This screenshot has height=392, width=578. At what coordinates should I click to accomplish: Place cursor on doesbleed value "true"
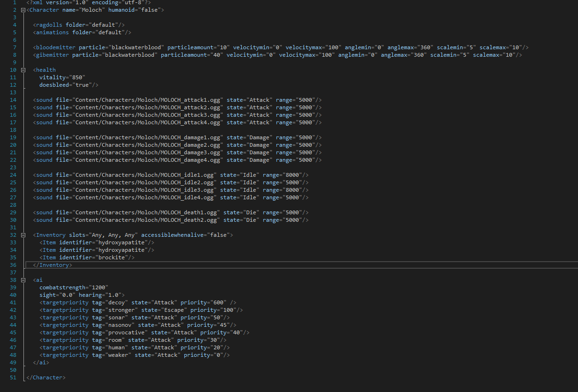pyautogui.click(x=84, y=85)
